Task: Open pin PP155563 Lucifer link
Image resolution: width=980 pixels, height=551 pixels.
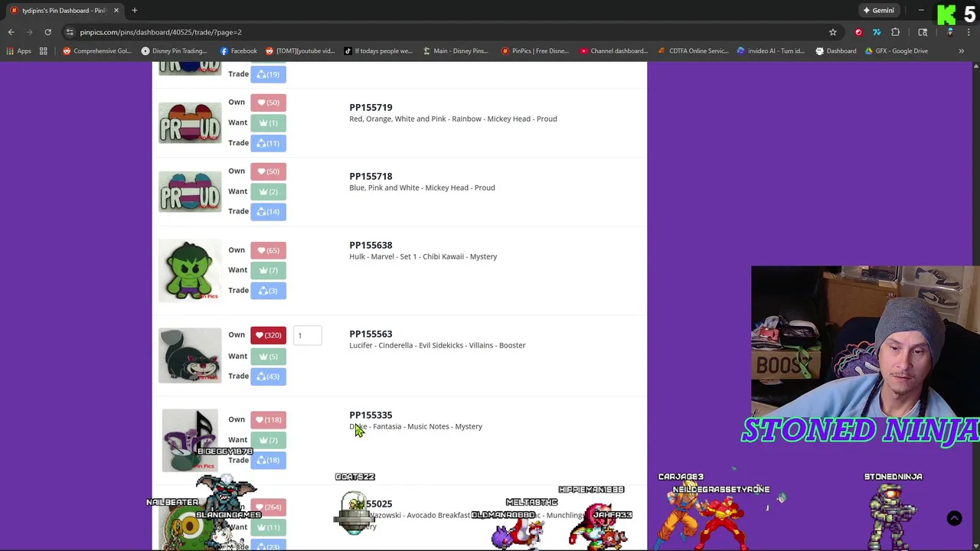Action: click(x=371, y=334)
